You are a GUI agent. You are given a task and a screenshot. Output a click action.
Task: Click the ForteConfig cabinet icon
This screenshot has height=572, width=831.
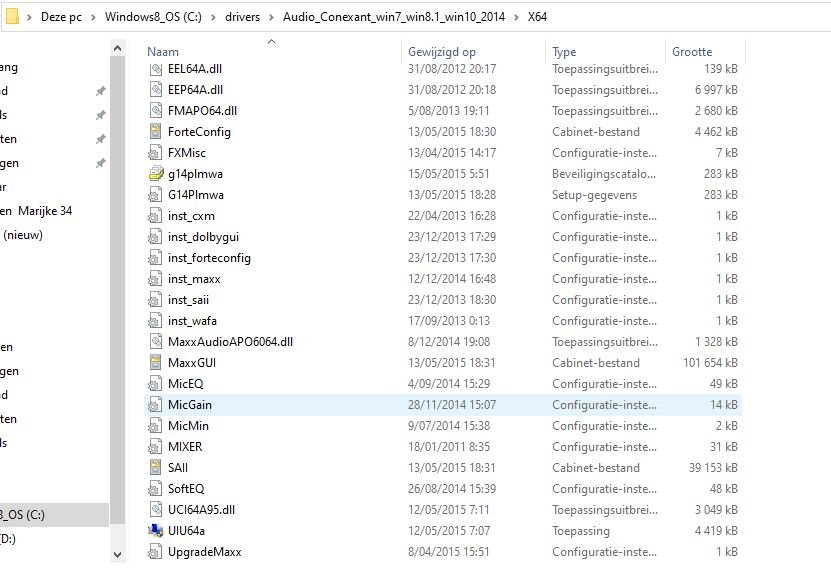tap(155, 131)
